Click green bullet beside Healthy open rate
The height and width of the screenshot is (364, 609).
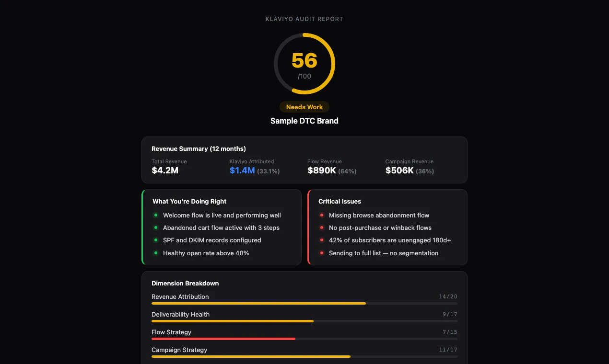tap(155, 253)
